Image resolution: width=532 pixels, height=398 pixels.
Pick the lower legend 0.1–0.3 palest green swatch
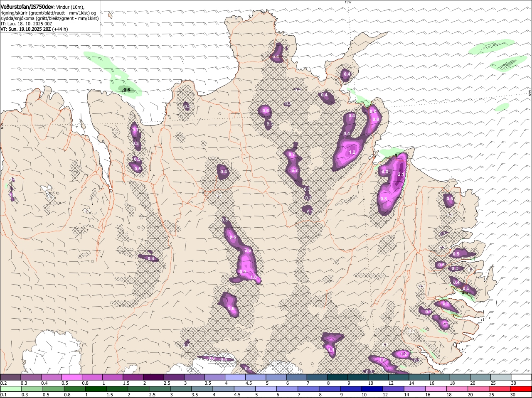(x=10, y=389)
